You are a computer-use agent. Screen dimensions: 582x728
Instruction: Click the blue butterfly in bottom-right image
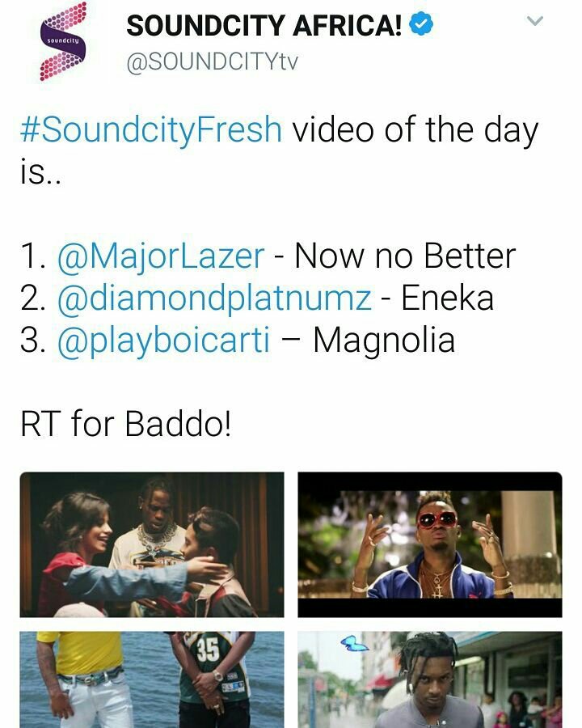[x=354, y=644]
